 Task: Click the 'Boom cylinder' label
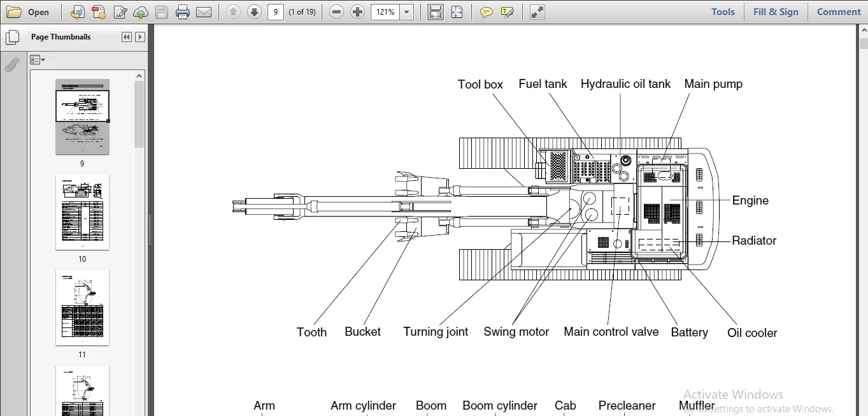500,406
